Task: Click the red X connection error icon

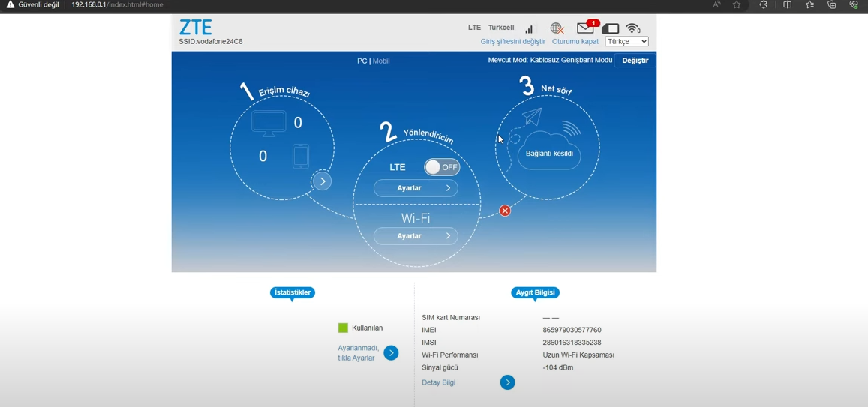Action: click(505, 211)
